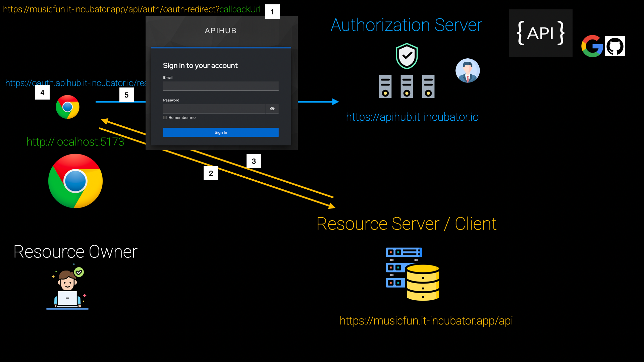Click step number 2 marker
The height and width of the screenshot is (362, 644).
click(211, 173)
